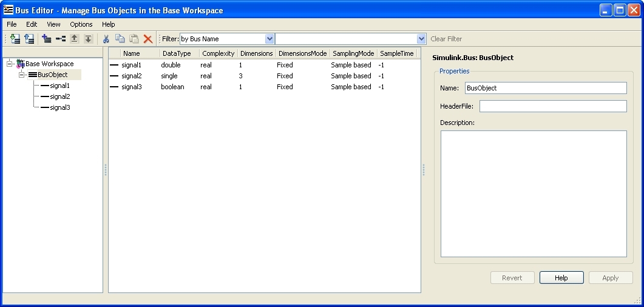The width and height of the screenshot is (644, 307).
Task: Click the Add Bus toolbar icon
Action: tap(47, 39)
